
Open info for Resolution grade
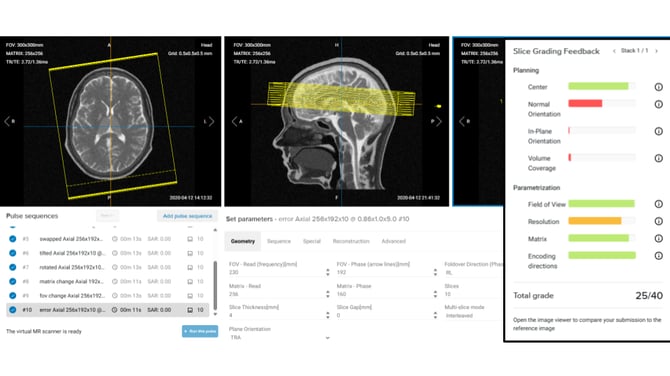(658, 221)
